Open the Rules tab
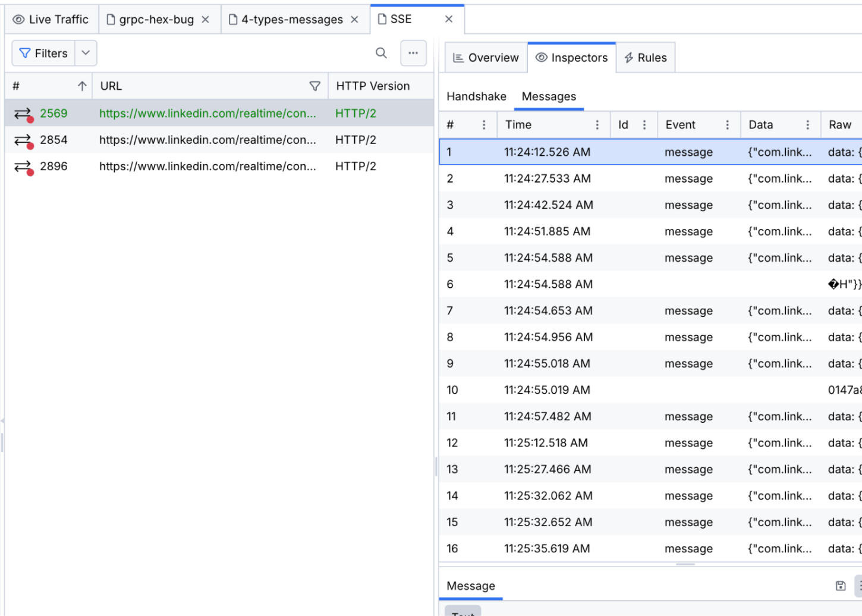Screen dimensions: 862x616 pos(645,58)
